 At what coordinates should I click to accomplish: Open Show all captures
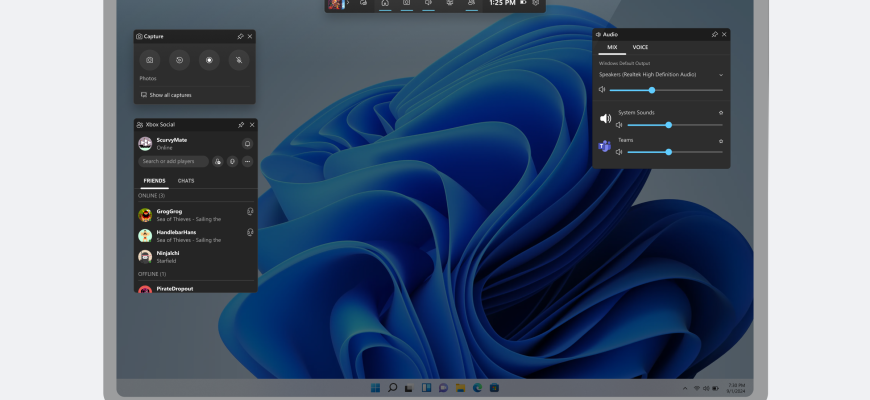pos(166,95)
